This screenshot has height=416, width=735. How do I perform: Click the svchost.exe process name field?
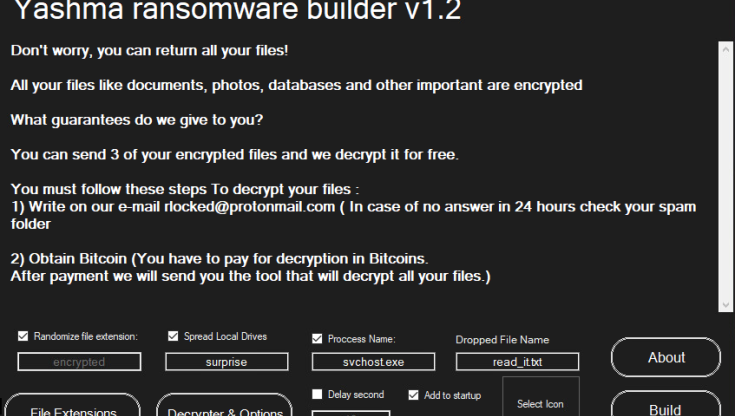[372, 362]
